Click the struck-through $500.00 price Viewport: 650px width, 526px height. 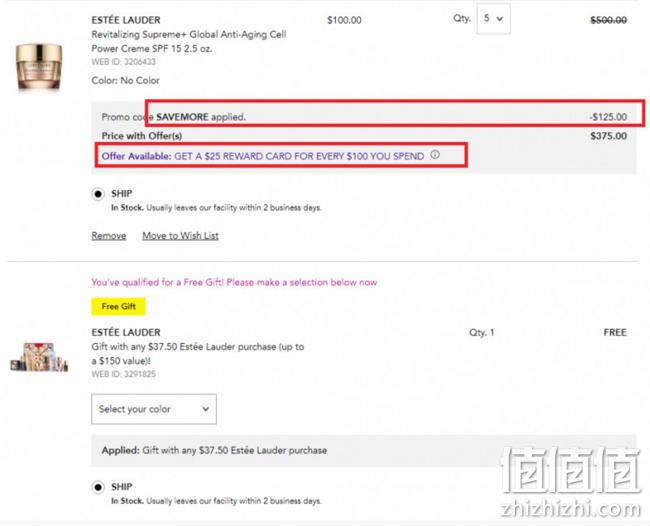(x=608, y=20)
